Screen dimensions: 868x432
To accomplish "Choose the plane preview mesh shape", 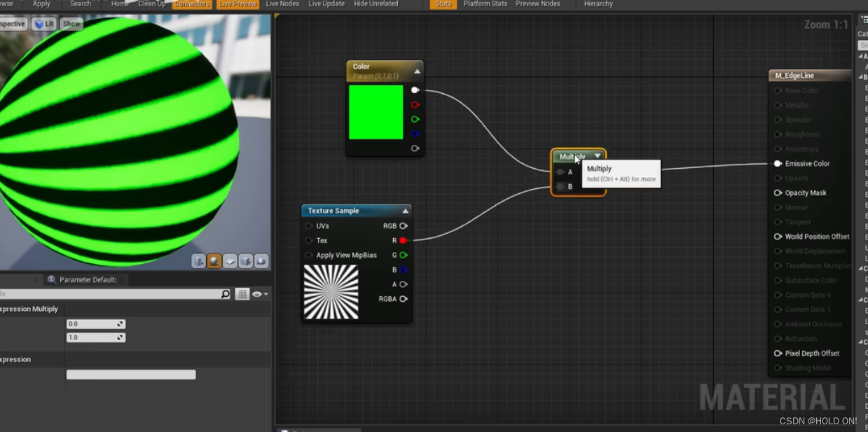I will coord(229,260).
